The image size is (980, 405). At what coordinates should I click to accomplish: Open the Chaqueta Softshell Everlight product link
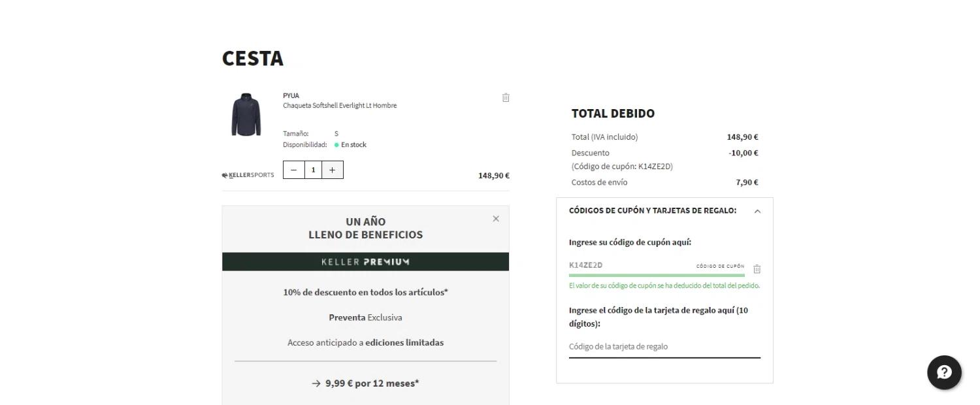coord(339,106)
